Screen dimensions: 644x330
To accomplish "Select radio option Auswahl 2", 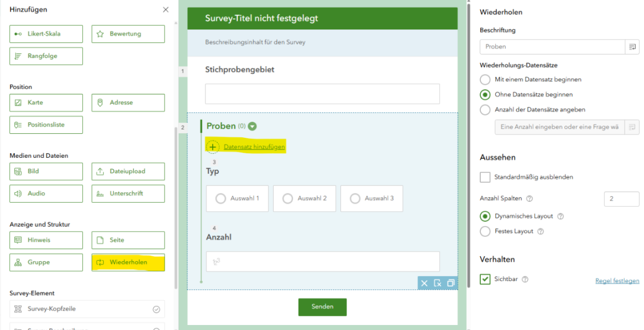I will [304, 198].
